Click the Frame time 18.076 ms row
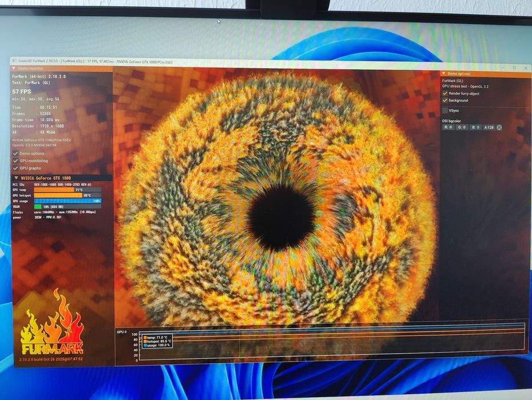 point(36,120)
